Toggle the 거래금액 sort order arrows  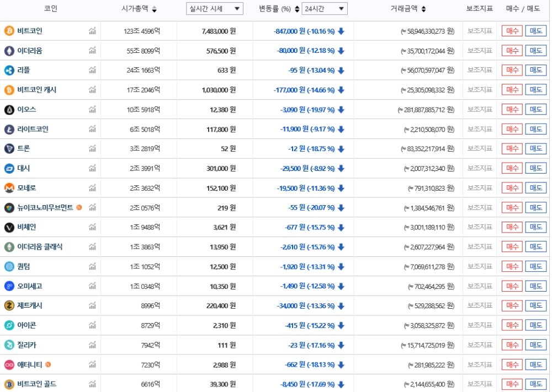coord(422,9)
